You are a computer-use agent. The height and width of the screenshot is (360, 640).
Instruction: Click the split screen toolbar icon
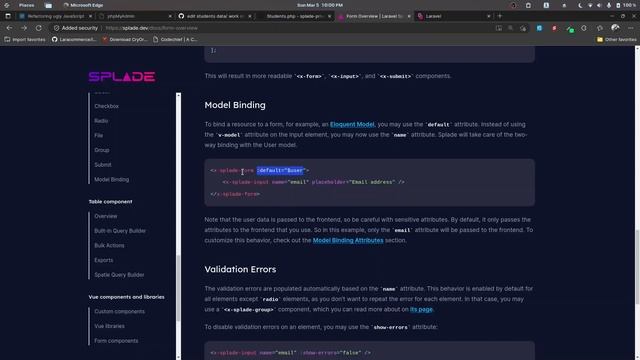coord(499,28)
